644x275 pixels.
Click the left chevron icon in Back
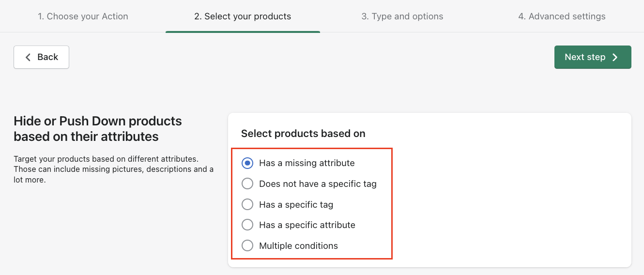click(x=28, y=57)
